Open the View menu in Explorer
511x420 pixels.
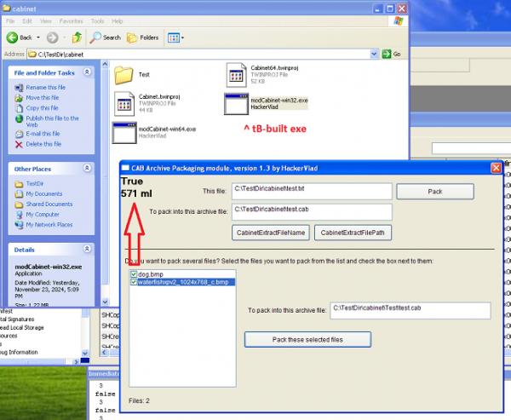click(x=46, y=21)
